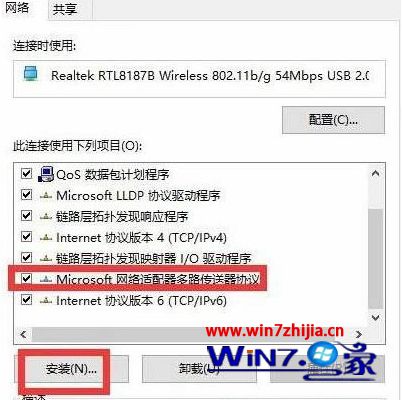Open the 共享 tab
Screen dimensions: 402x400
click(65, 9)
